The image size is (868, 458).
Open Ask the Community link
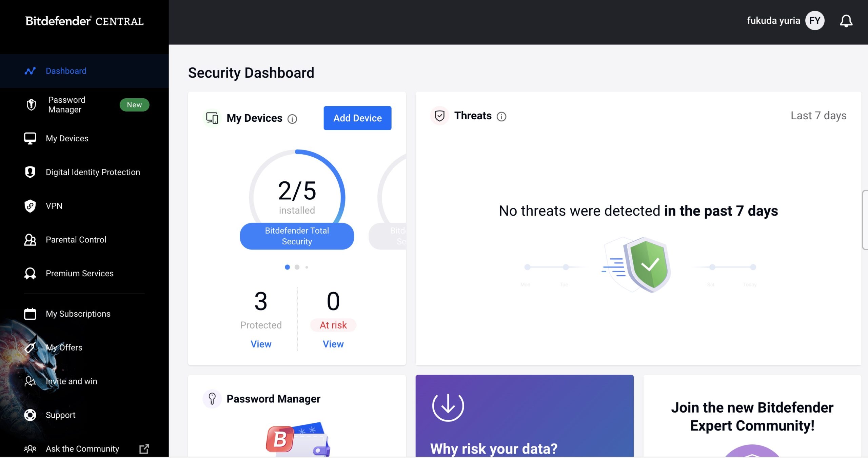click(x=84, y=449)
